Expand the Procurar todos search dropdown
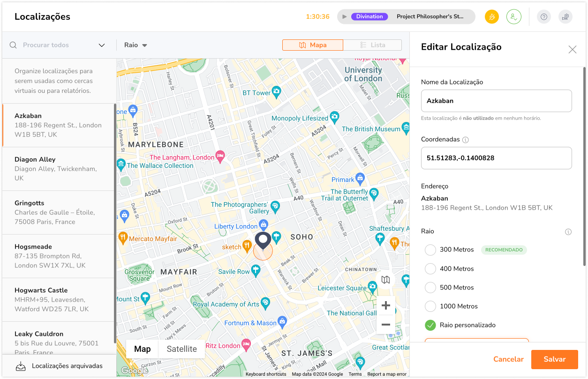588x379 pixels. pos(102,45)
